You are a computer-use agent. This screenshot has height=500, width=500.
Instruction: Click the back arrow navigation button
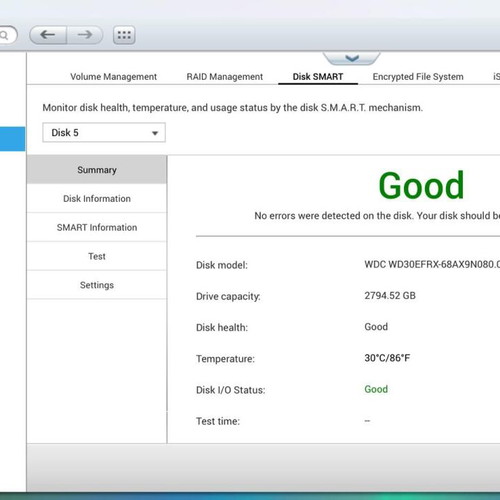[48, 35]
